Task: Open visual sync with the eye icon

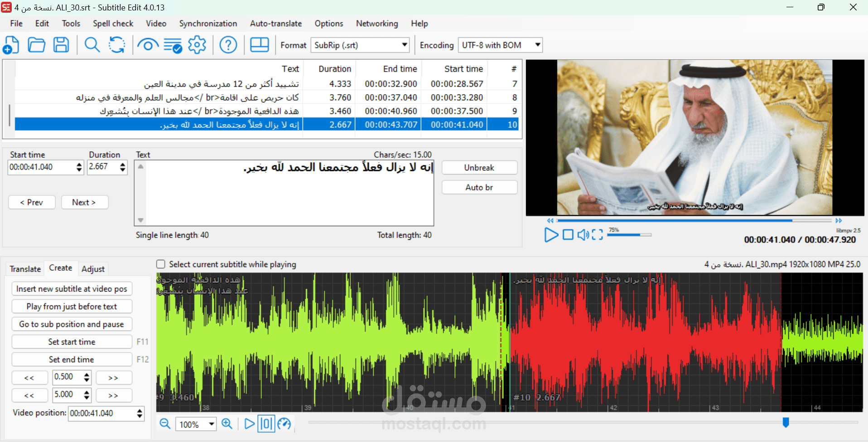Action: 148,44
